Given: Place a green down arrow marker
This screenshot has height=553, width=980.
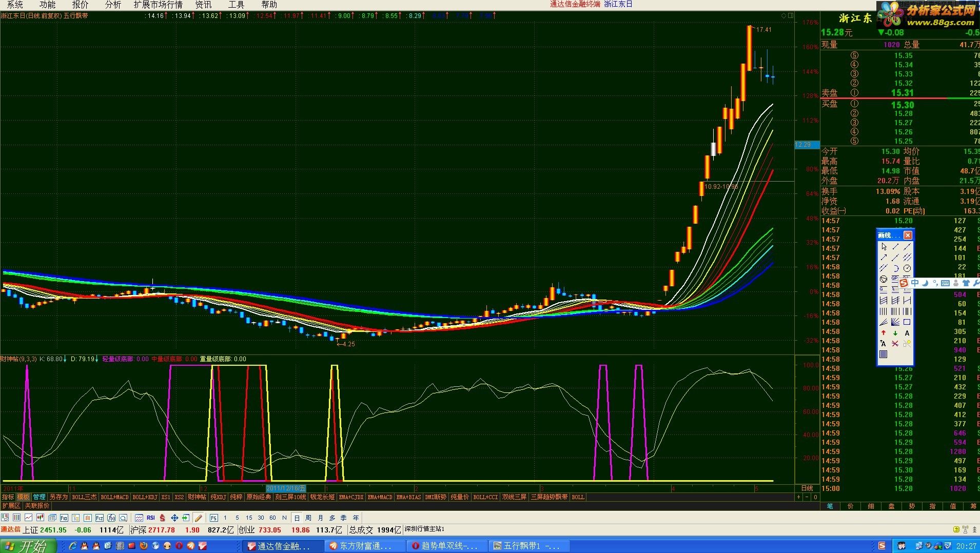Looking at the screenshot, I should [x=895, y=333].
